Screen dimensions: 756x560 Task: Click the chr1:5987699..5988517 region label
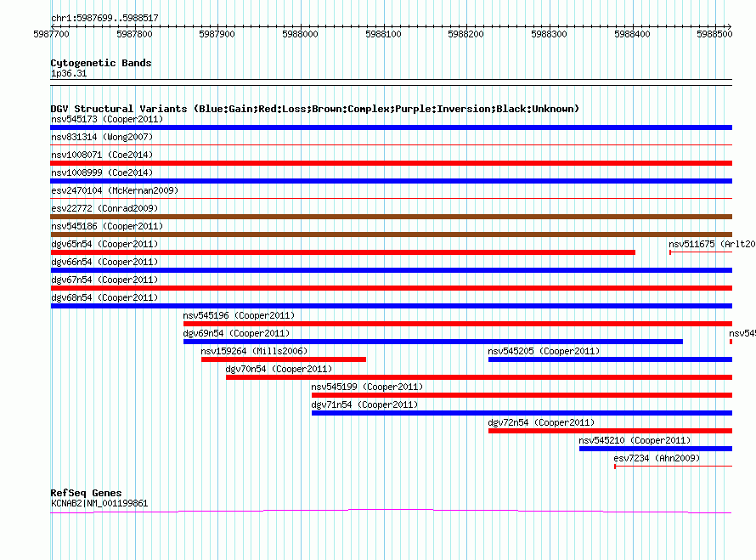click(x=104, y=19)
